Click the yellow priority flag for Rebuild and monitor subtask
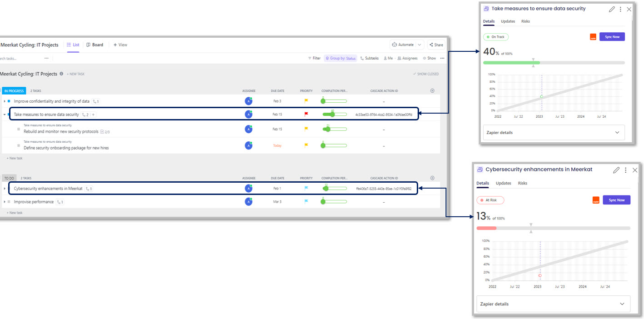The height and width of the screenshot is (319, 644). coord(306,129)
